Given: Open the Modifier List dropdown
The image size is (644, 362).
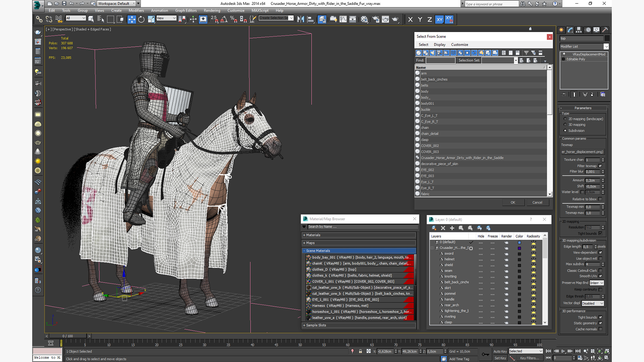Looking at the screenshot, I should click(x=584, y=47).
